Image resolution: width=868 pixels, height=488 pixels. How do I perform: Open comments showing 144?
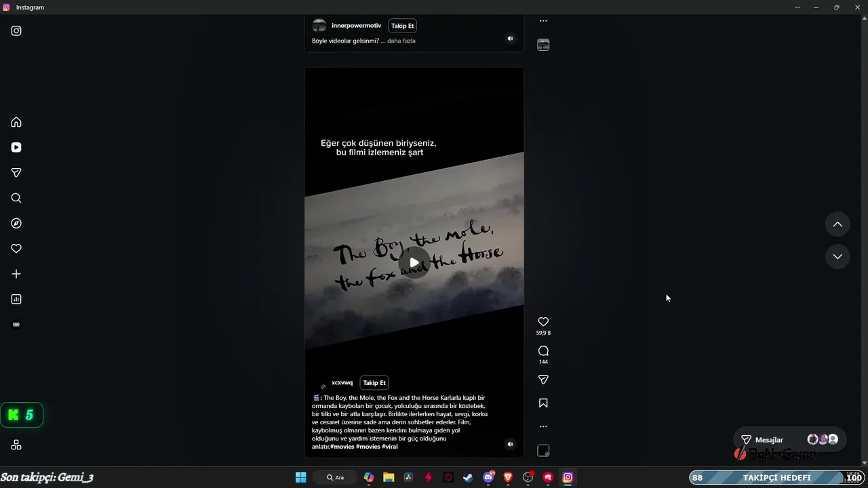(x=543, y=351)
